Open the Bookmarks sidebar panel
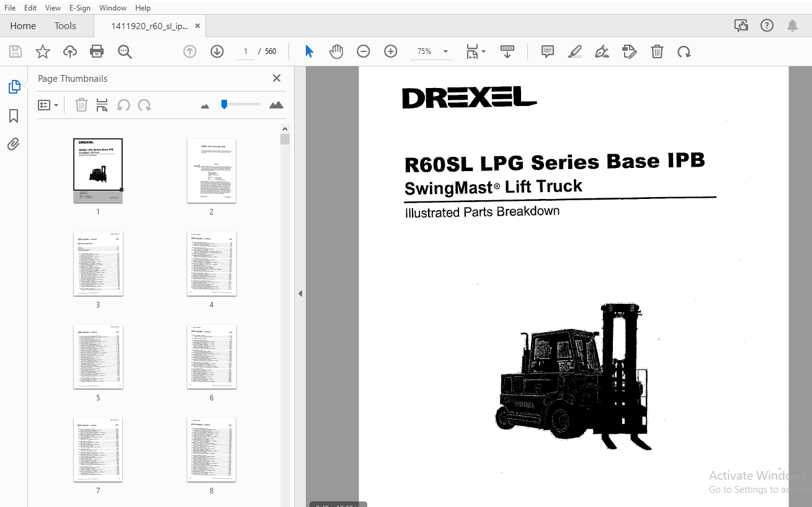 tap(14, 116)
